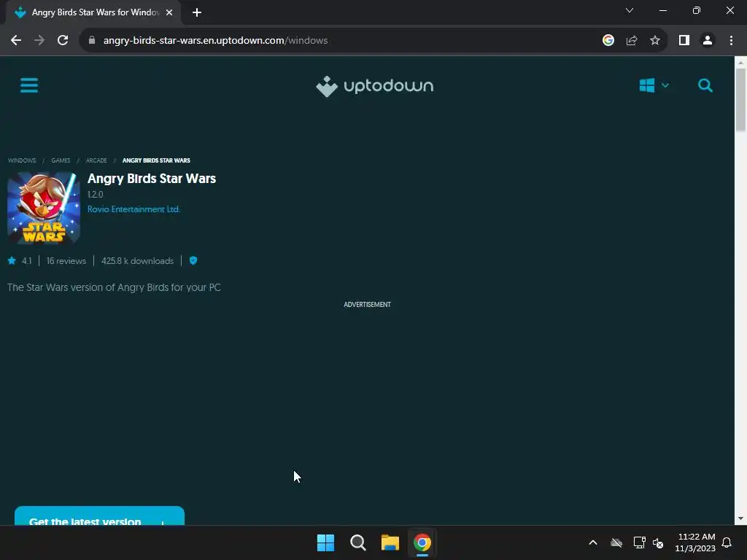
Task: Go to the WINDOWS breadcrumb
Action: coord(22,160)
